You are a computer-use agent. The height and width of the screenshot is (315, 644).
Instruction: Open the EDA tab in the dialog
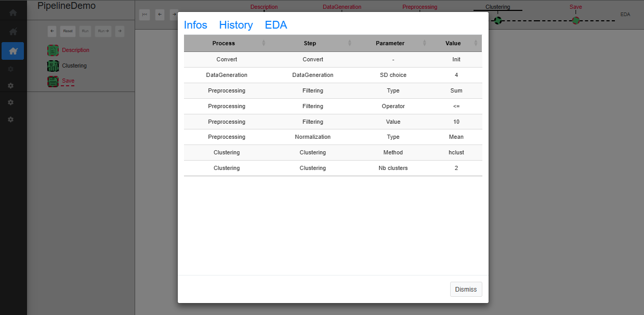coord(276,24)
